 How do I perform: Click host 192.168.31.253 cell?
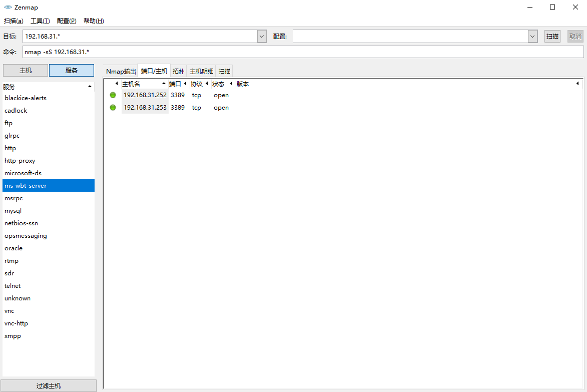coord(145,108)
